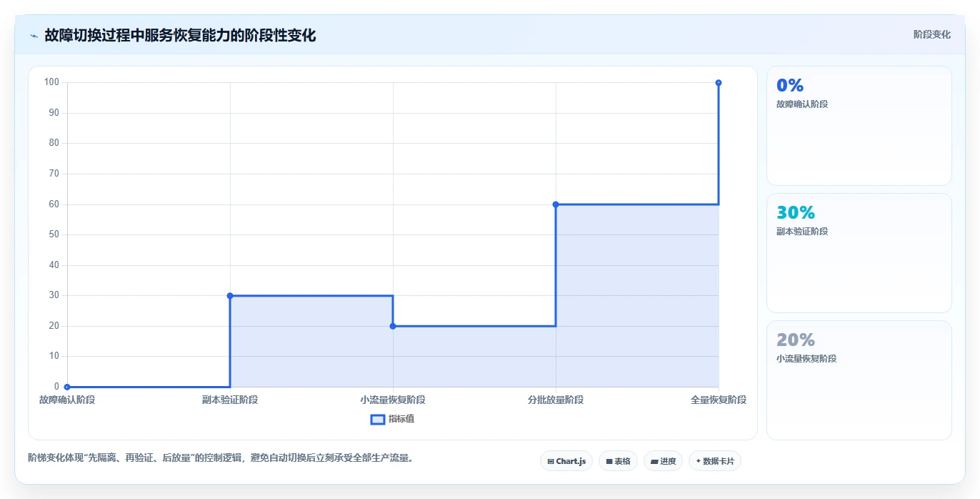The height and width of the screenshot is (499, 980).
Task: Click the y-axis value 50
Action: tap(54, 234)
